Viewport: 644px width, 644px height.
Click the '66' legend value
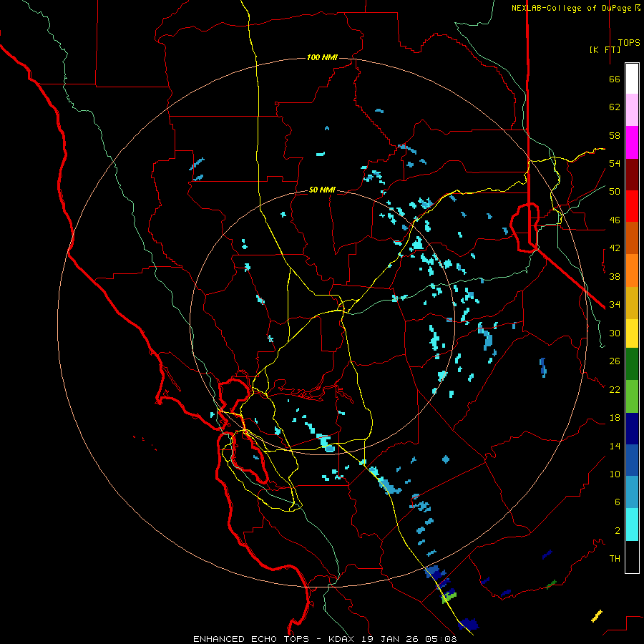click(615, 79)
